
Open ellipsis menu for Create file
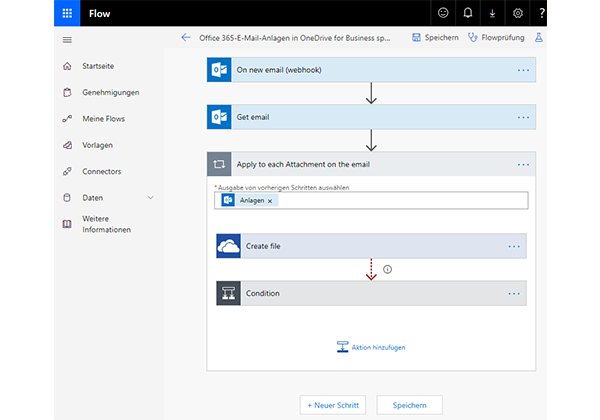pos(514,247)
